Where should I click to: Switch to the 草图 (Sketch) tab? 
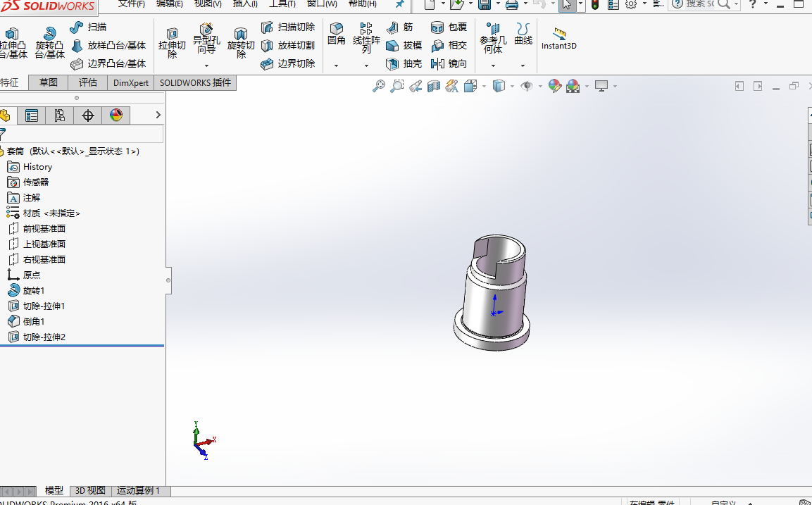tap(49, 82)
